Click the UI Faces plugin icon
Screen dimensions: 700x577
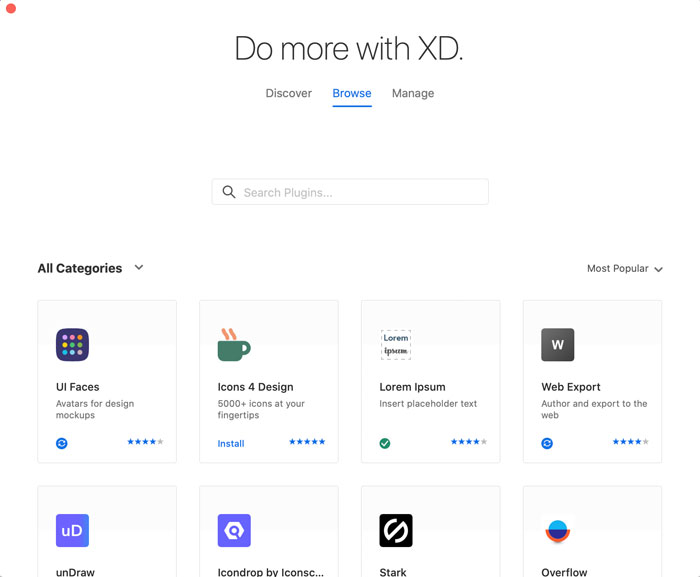tap(72, 345)
